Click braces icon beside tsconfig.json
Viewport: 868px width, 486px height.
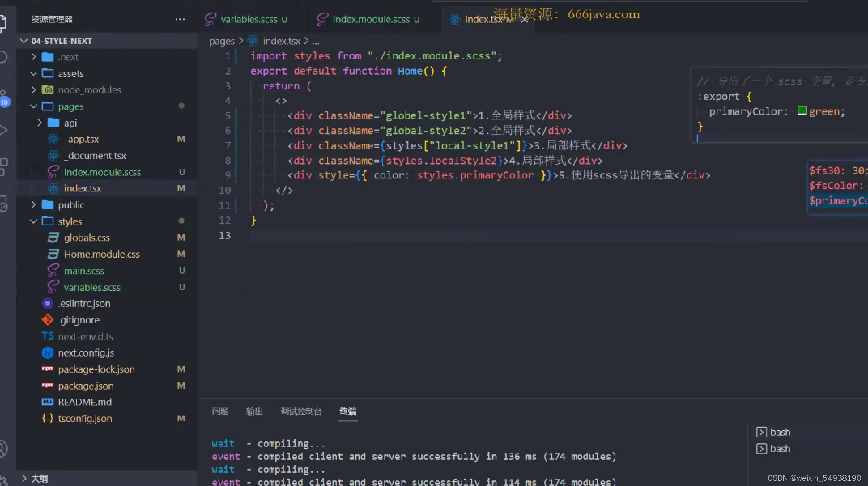click(48, 418)
